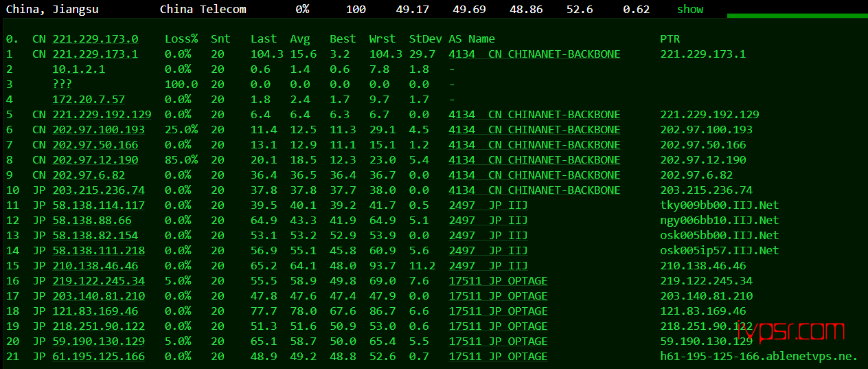Viewport: 868px width, 369px height.
Task: Open IP link 202.97.50.166
Action: [95, 144]
